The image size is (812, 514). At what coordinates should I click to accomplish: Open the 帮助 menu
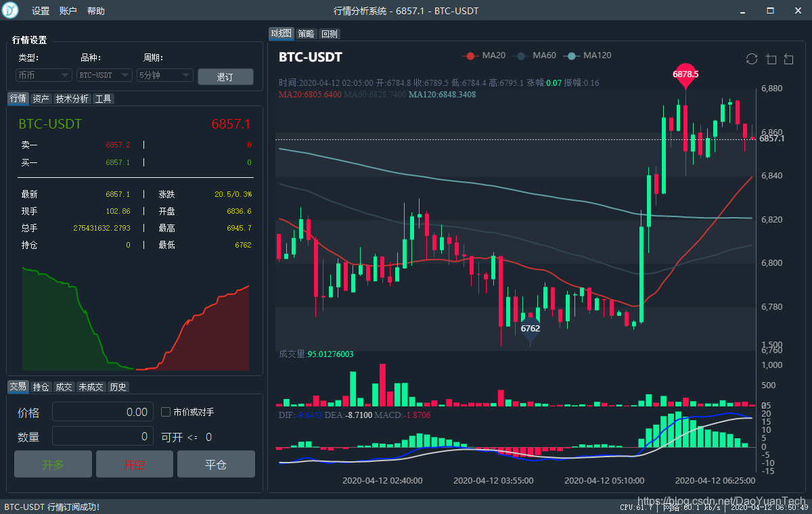[x=96, y=11]
